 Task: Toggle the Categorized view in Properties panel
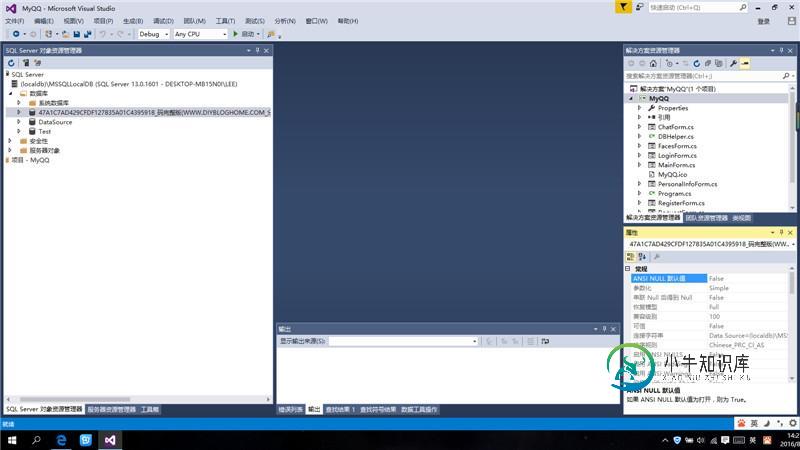click(x=631, y=257)
